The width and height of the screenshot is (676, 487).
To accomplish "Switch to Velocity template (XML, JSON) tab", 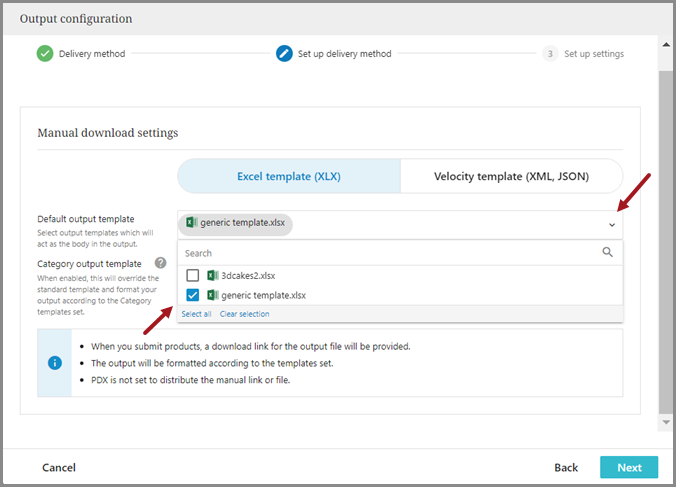I will coord(511,176).
